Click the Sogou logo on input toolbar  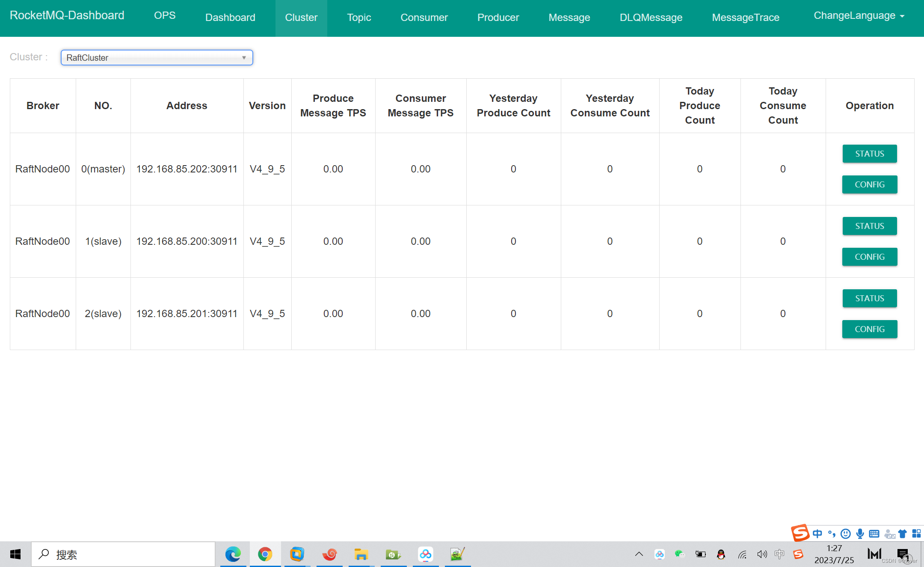[800, 533]
